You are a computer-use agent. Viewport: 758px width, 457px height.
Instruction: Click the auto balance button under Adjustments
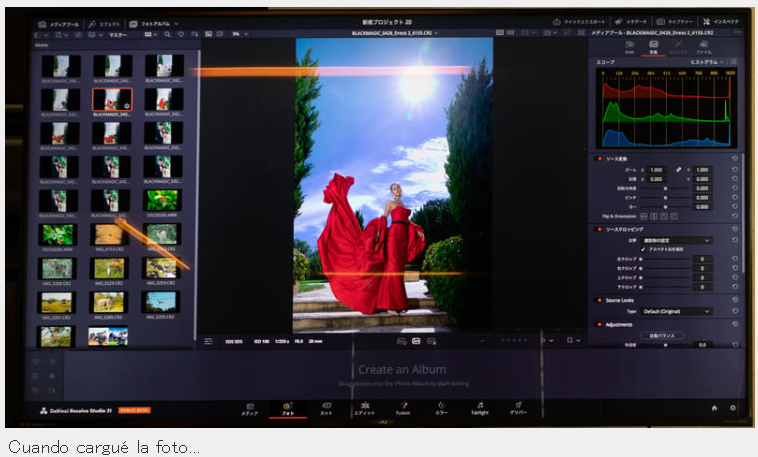pos(662,335)
